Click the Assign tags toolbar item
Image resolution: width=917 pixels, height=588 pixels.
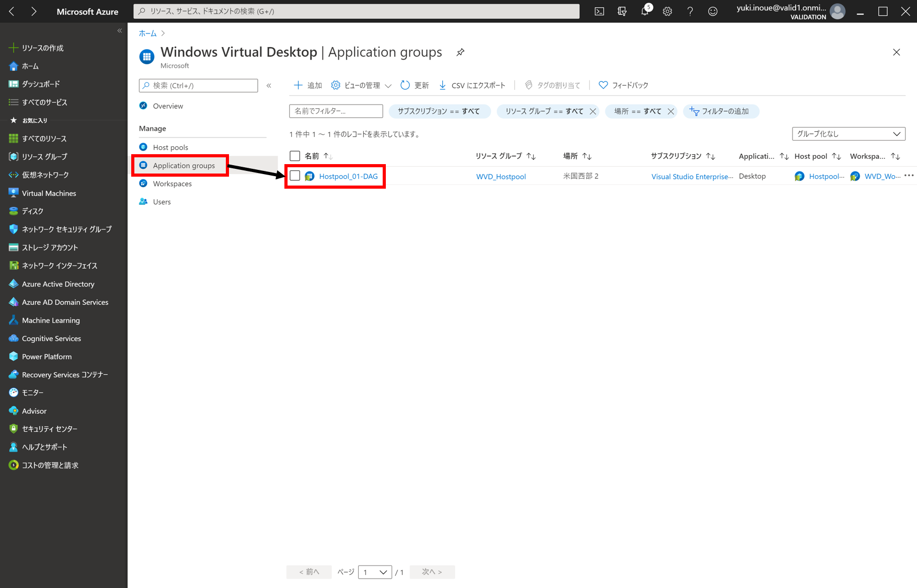(x=553, y=85)
